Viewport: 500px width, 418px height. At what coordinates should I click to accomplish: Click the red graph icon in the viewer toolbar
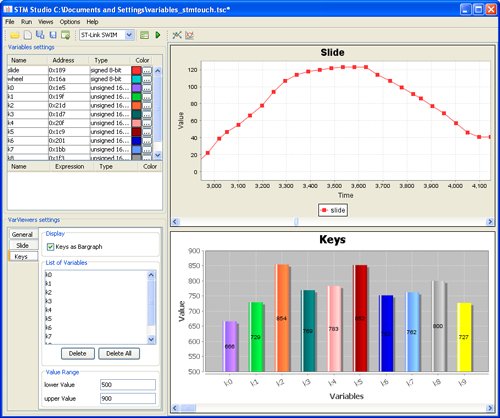coord(189,35)
